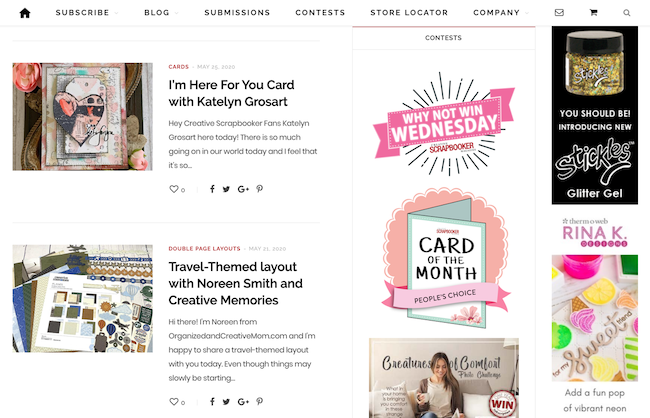Share the Katelyn Grosart post on Facebook
Image resolution: width=650 pixels, height=418 pixels.
click(212, 189)
